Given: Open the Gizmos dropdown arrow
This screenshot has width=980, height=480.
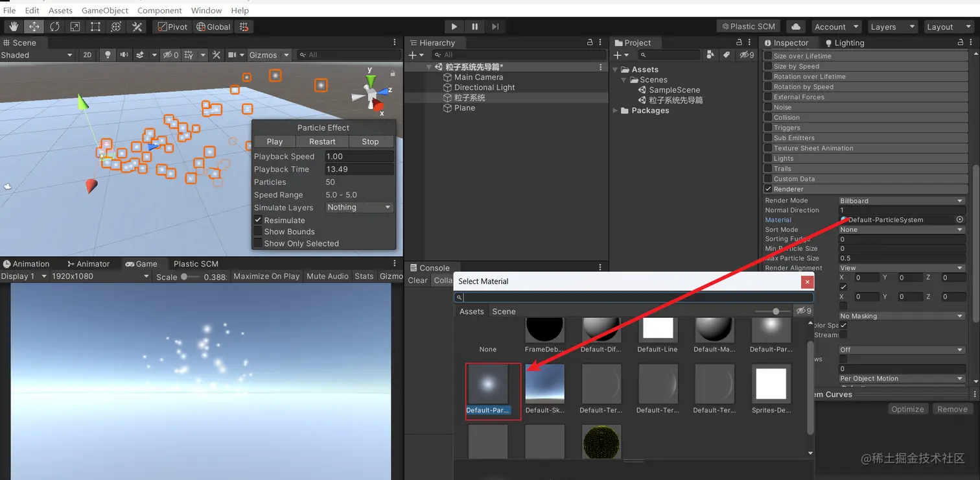Looking at the screenshot, I should tap(286, 55).
